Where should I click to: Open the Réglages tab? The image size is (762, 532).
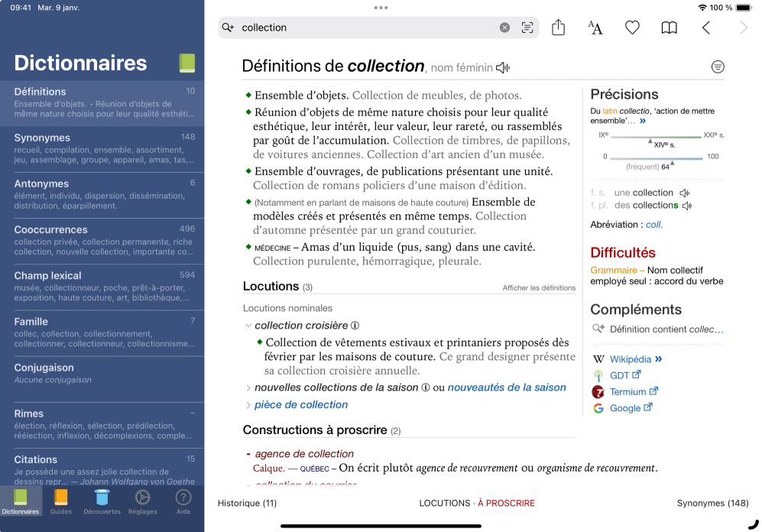141,501
